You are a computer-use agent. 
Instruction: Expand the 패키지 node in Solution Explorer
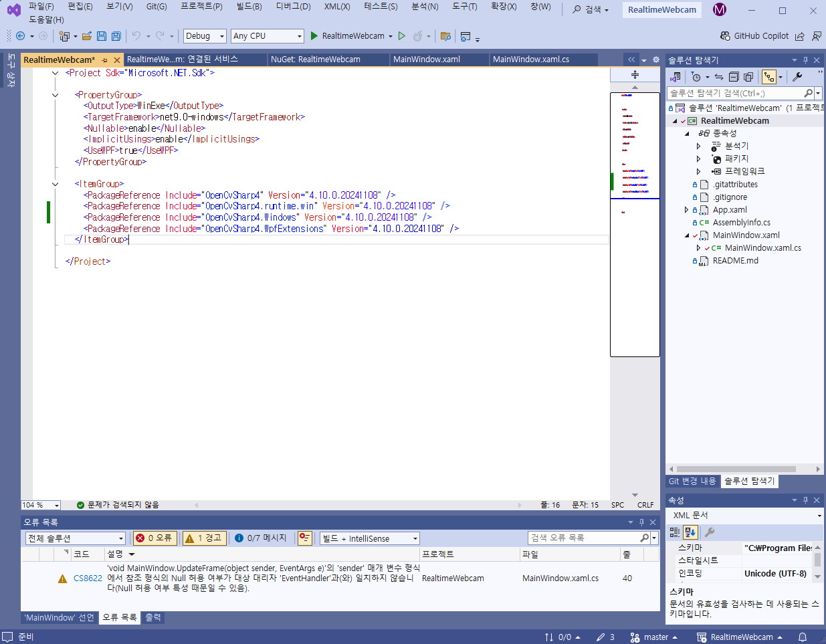(x=698, y=158)
